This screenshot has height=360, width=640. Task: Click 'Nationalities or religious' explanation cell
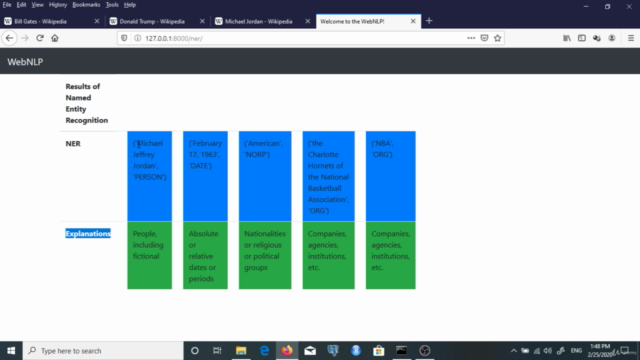[x=265, y=256]
